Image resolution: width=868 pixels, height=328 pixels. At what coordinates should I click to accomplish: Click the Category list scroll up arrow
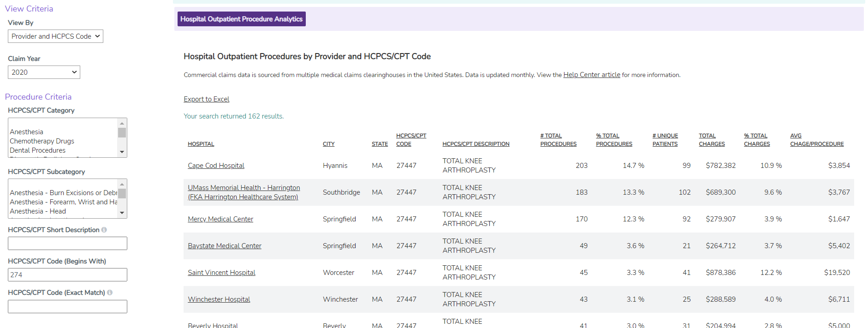click(x=122, y=123)
